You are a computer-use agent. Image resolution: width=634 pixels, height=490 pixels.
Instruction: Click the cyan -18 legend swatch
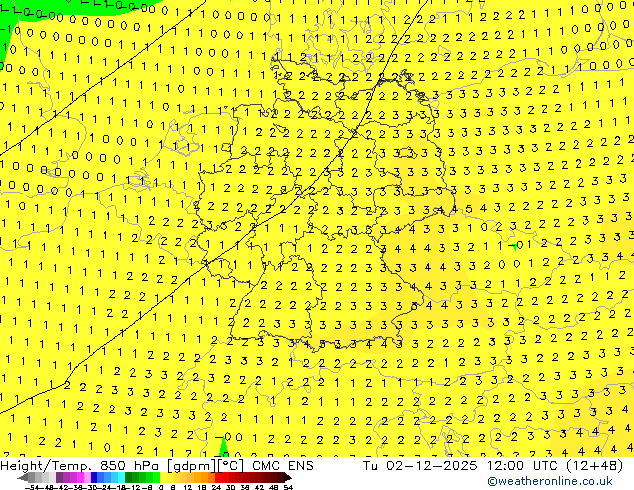tap(121, 477)
